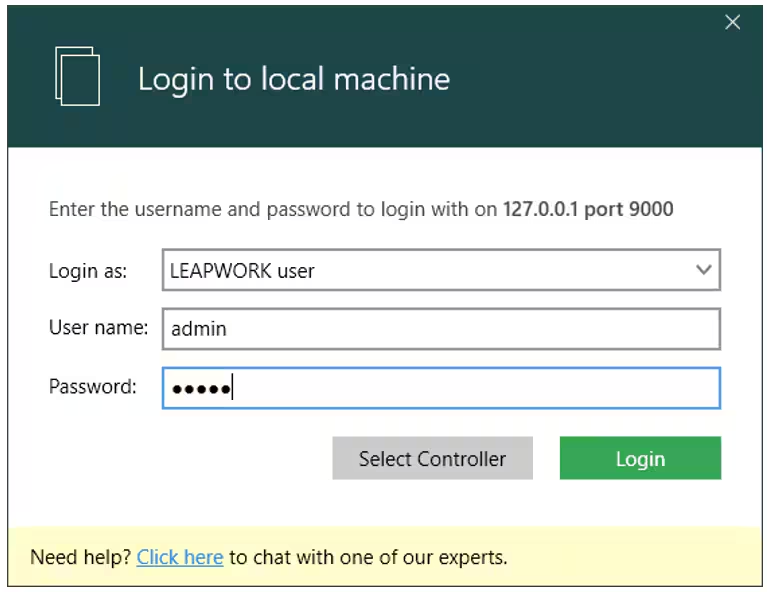The width and height of the screenshot is (767, 592).
Task: Open the 'Click here' help link
Action: pyautogui.click(x=180, y=557)
